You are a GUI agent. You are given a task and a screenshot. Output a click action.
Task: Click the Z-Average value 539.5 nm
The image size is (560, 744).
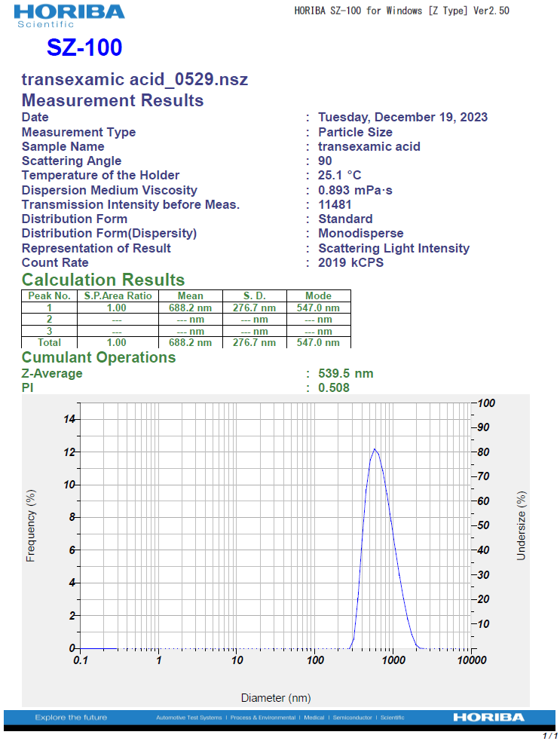[x=345, y=373]
